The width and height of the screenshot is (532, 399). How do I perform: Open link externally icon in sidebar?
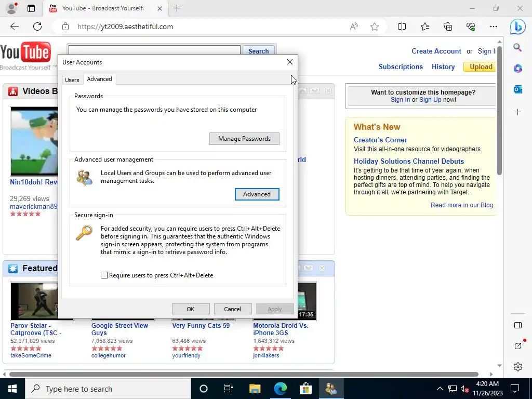tap(518, 345)
